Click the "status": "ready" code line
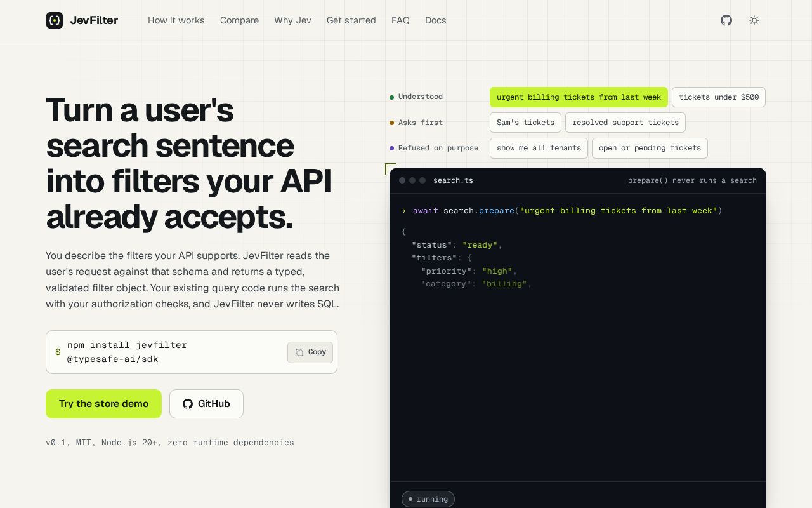 (x=457, y=245)
